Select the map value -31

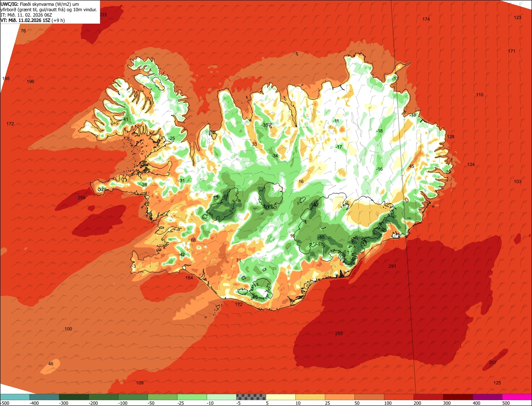(x=181, y=181)
